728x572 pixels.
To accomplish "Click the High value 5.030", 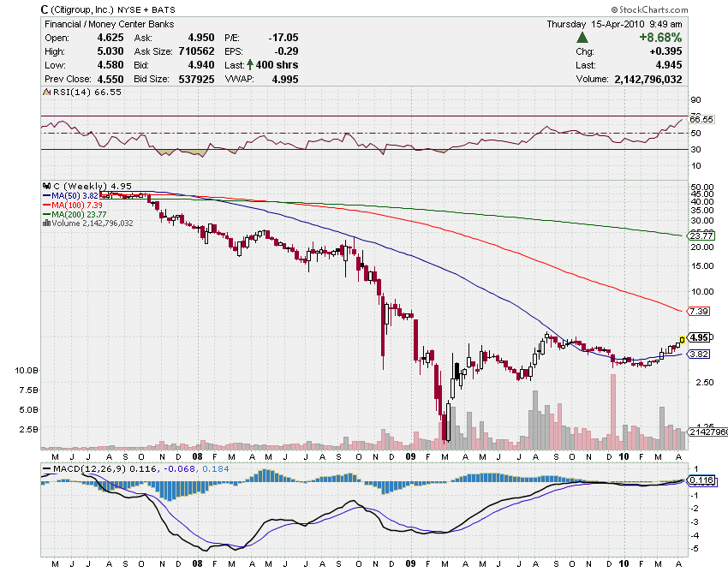I will (110, 51).
